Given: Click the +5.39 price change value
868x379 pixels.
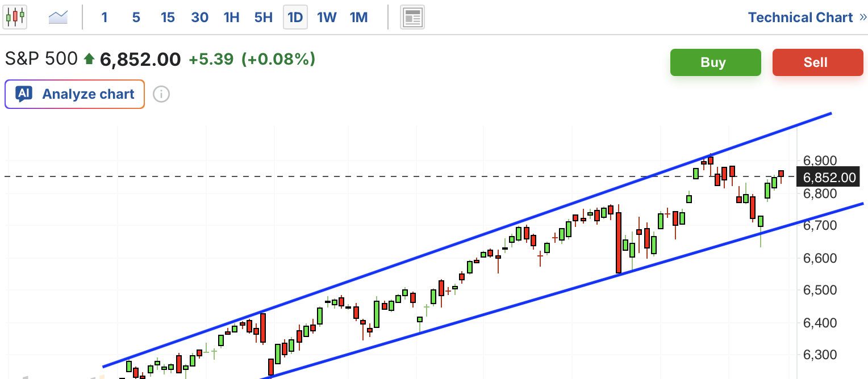Looking at the screenshot, I should click(211, 59).
